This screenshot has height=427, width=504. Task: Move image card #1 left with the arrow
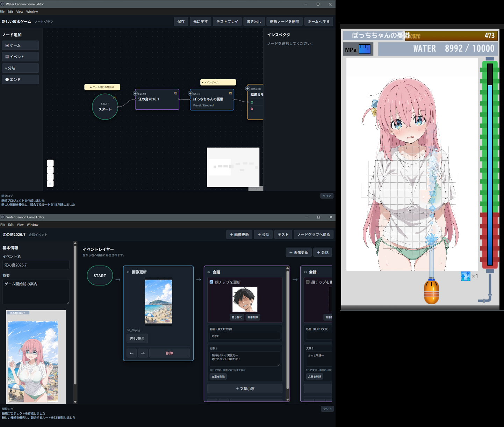(131, 353)
